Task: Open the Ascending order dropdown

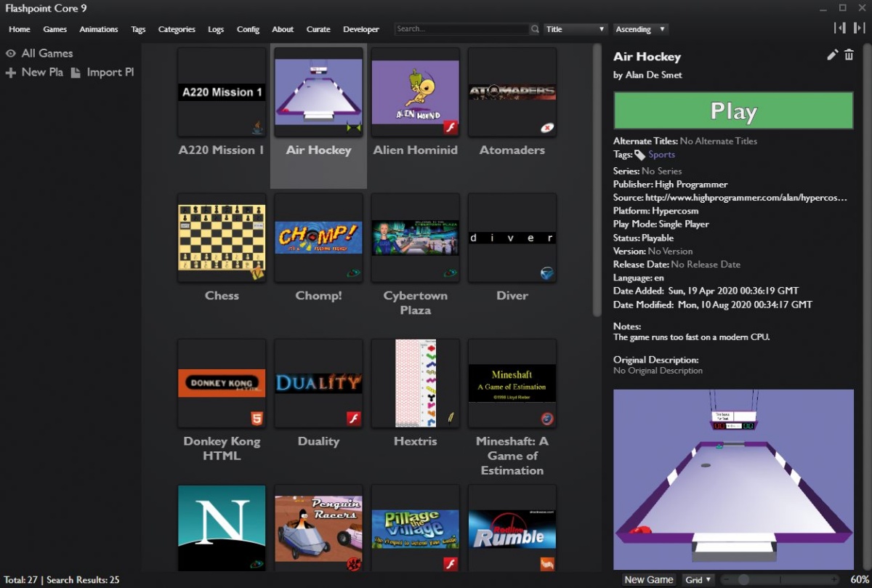Action: click(x=640, y=29)
